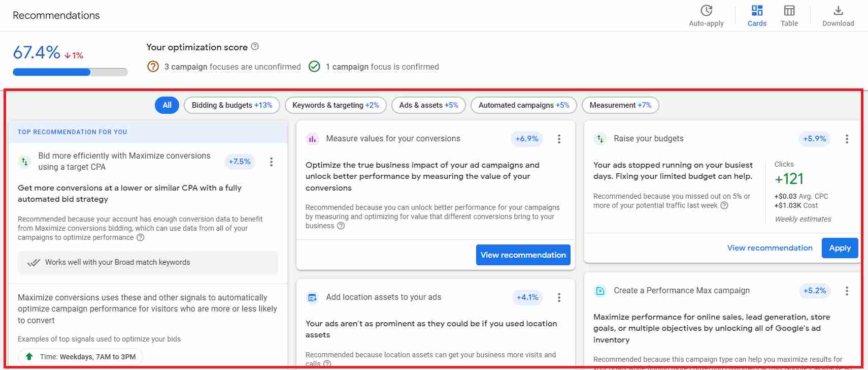The image size is (868, 370).
Task: Filter by Automated campaigns +5%
Action: point(524,105)
